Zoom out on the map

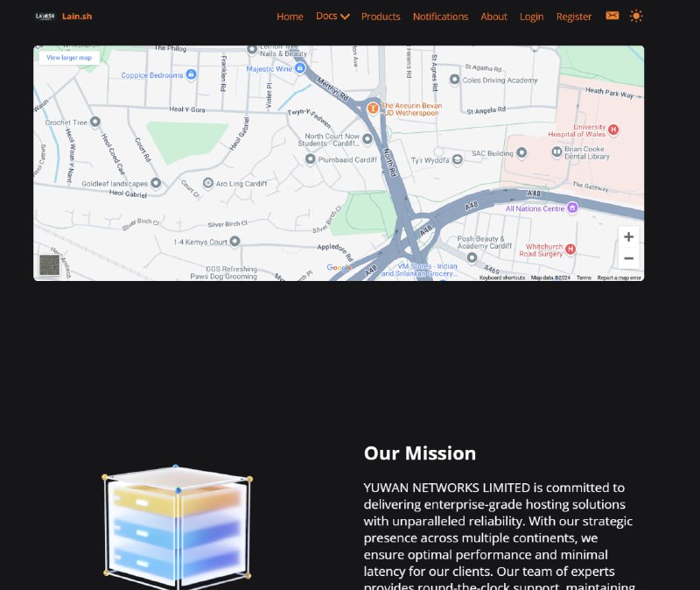(628, 258)
